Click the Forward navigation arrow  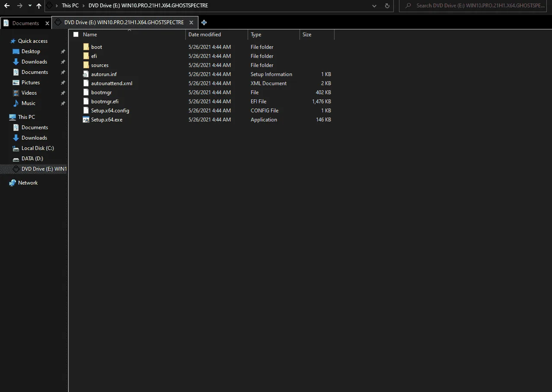(20, 6)
